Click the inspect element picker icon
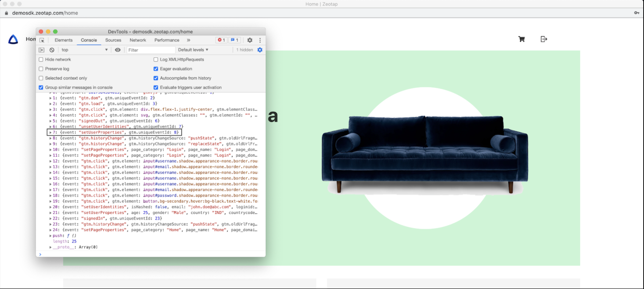 tap(42, 40)
